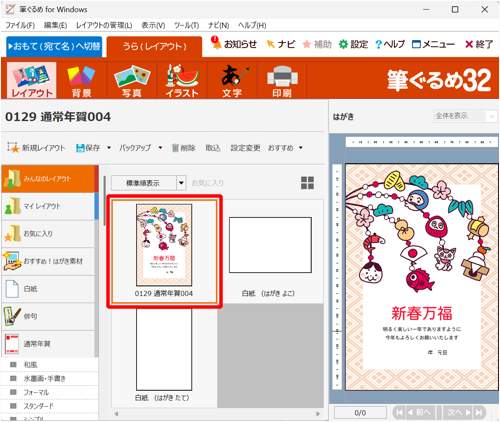Select 白紙 blank category in the sidebar

tap(50, 289)
